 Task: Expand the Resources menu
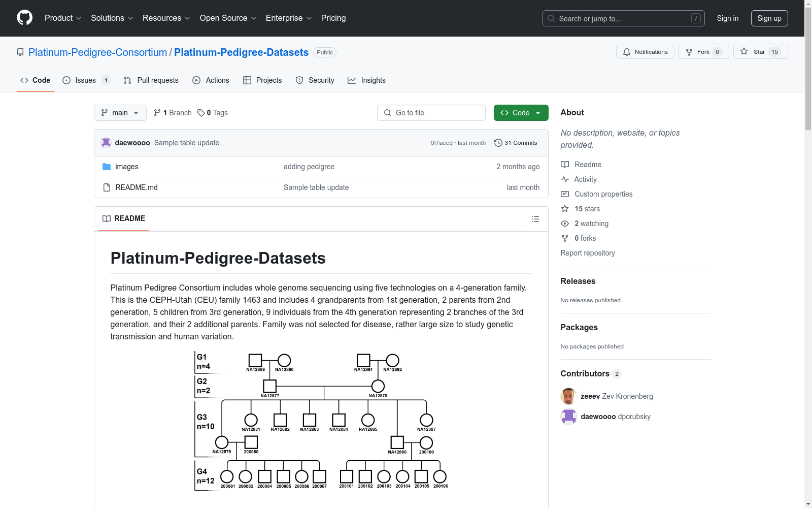point(166,18)
